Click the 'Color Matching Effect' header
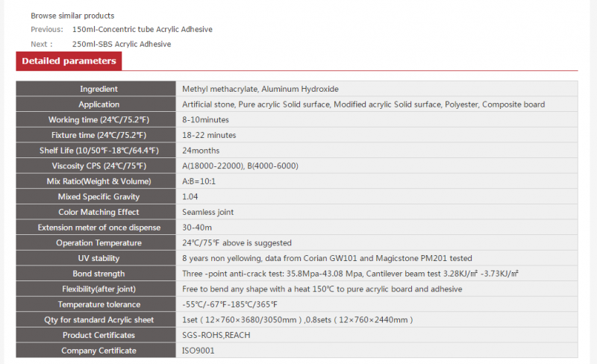 click(x=96, y=212)
